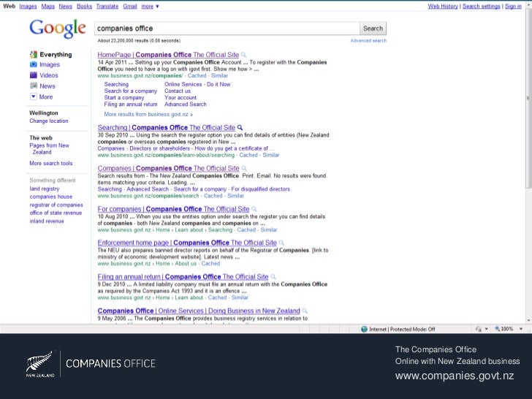Open 'Filing an annual return' result title
532x399 pixels.
click(x=183, y=277)
